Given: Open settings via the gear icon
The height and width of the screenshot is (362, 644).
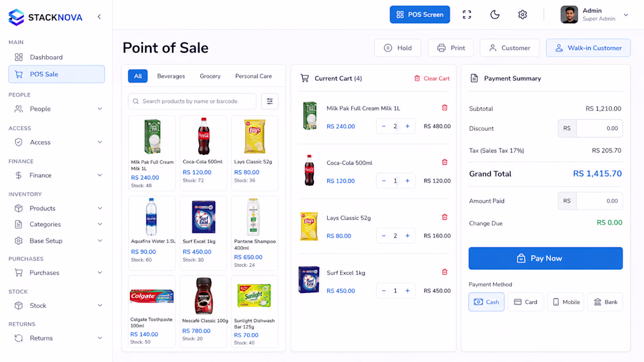Looking at the screenshot, I should click(x=522, y=15).
